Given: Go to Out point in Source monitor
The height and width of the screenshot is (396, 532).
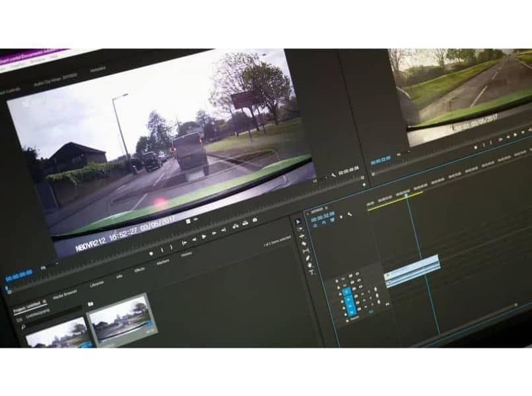Looking at the screenshot, I should [224, 230].
